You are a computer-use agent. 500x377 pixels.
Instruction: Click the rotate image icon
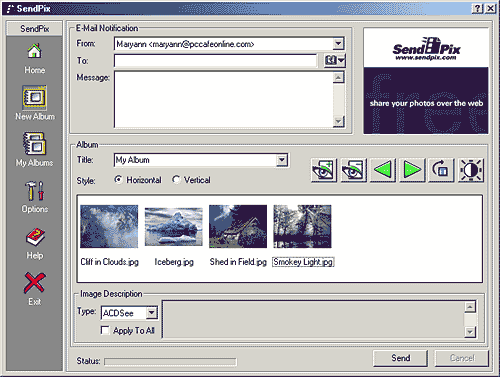[x=441, y=170]
